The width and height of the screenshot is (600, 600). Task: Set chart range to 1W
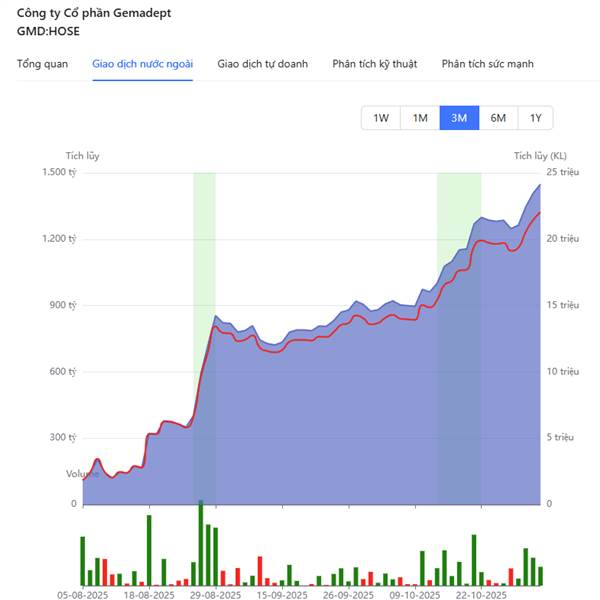[x=381, y=118]
